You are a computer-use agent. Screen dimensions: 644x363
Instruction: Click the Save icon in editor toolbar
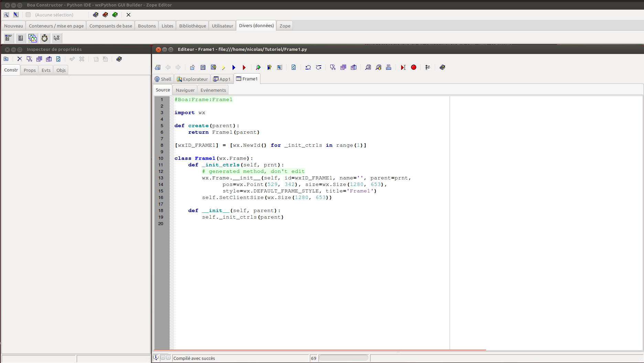coord(203,67)
